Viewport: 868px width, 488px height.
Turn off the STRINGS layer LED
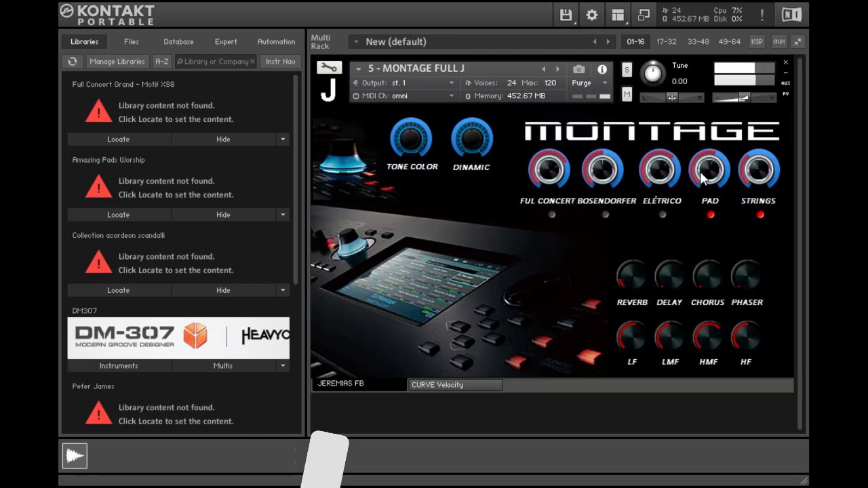760,215
